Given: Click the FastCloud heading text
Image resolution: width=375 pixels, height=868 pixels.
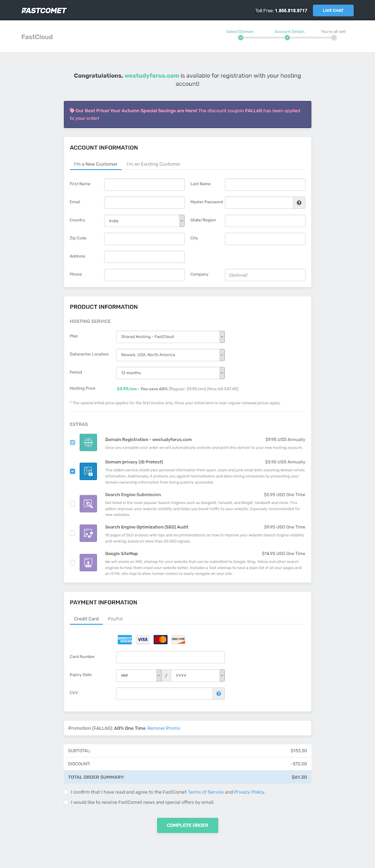Looking at the screenshot, I should (x=37, y=37).
